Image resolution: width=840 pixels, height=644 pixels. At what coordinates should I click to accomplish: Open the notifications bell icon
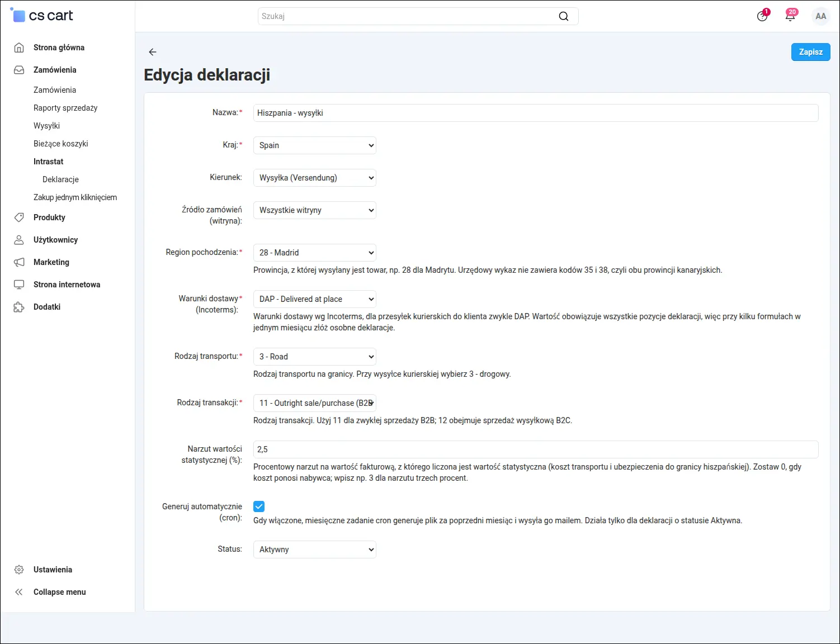790,16
